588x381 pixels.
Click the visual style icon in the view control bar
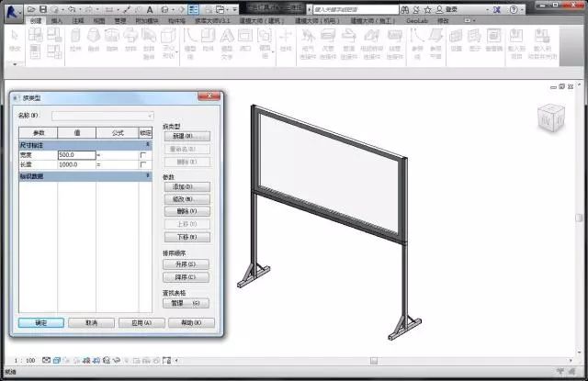pyautogui.click(x=57, y=361)
